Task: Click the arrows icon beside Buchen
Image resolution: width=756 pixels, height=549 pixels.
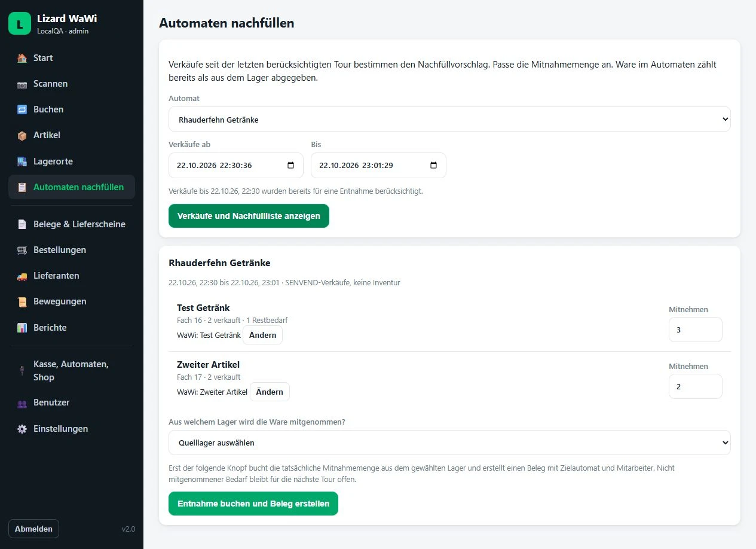Action: (x=22, y=109)
